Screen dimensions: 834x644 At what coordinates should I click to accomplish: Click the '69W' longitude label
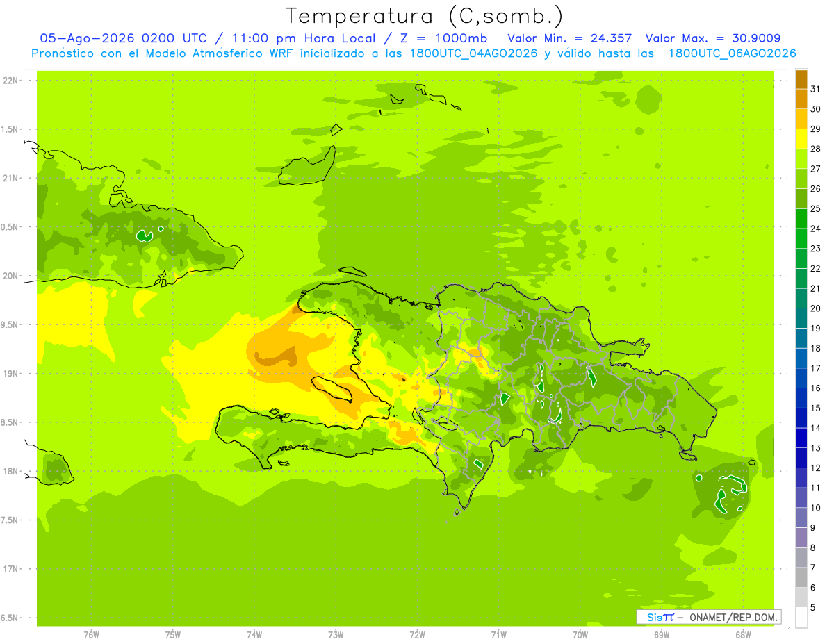662,634
